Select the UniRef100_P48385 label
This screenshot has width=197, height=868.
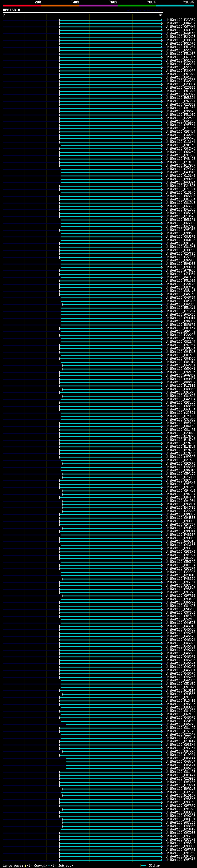180,826
